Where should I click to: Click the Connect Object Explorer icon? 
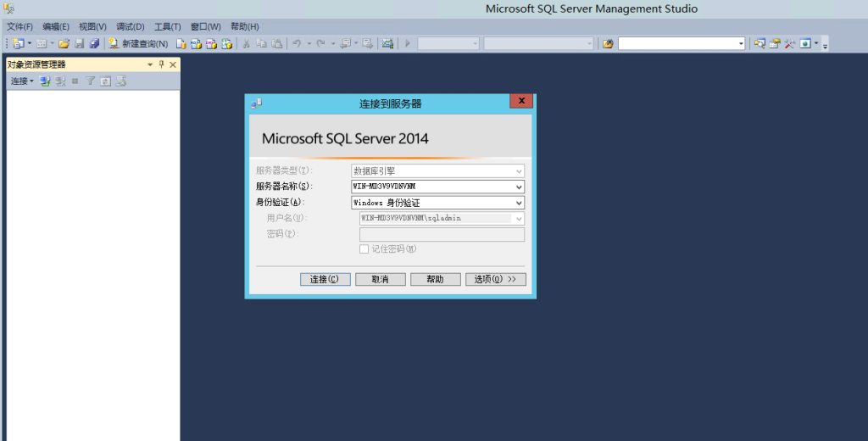coord(45,81)
